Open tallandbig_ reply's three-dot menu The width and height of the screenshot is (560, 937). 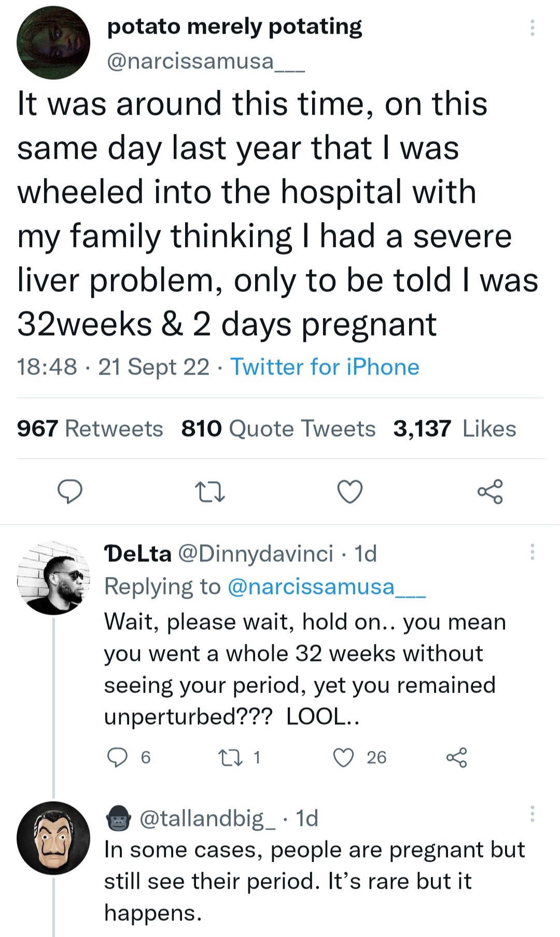(532, 814)
